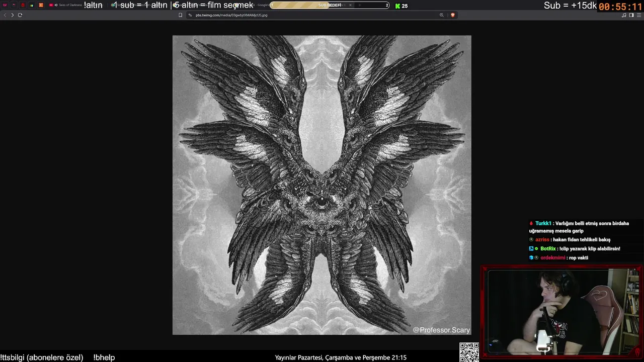Click the "!clip yazarak klip alabilirsin!" message
This screenshot has height=362, width=644.
[590, 249]
